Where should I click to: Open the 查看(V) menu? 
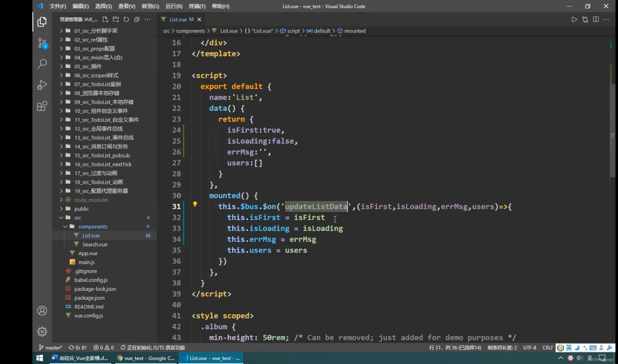point(127,6)
